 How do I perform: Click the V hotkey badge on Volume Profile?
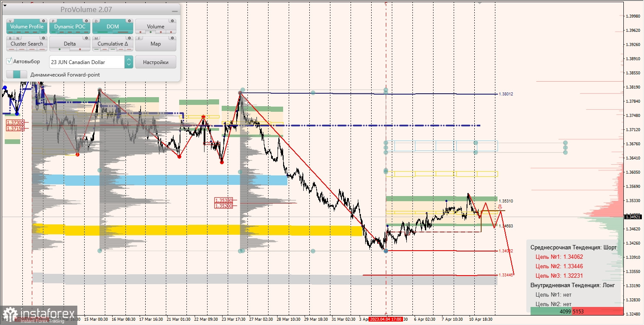pos(10,21)
